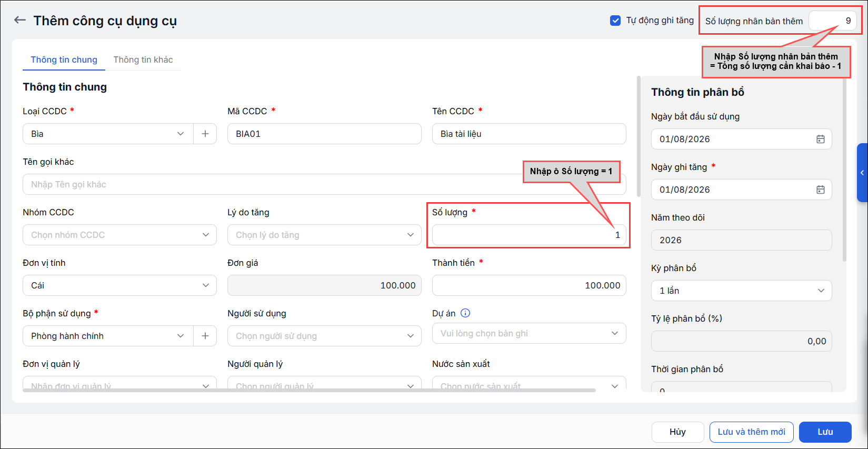Expand the blue side panel handle
868x449 pixels.
862,173
